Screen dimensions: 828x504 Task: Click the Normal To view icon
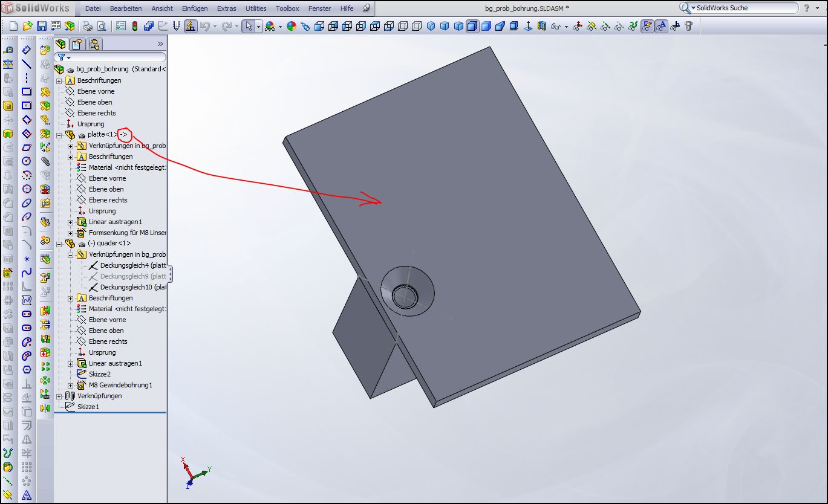click(528, 27)
